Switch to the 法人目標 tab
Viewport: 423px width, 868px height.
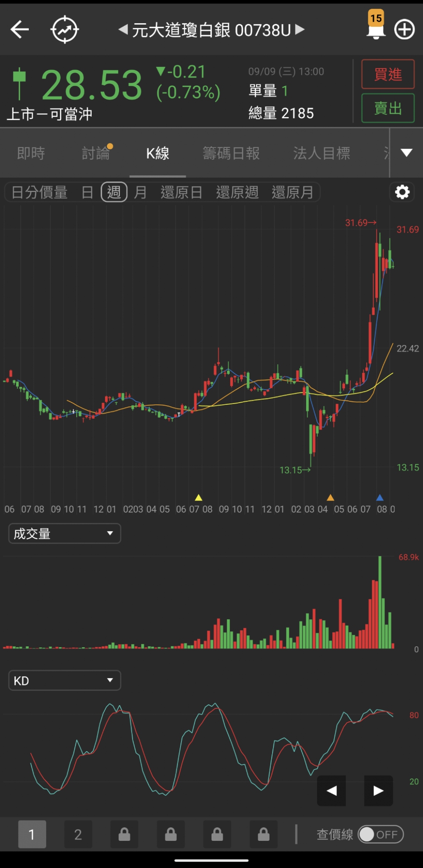tap(322, 153)
